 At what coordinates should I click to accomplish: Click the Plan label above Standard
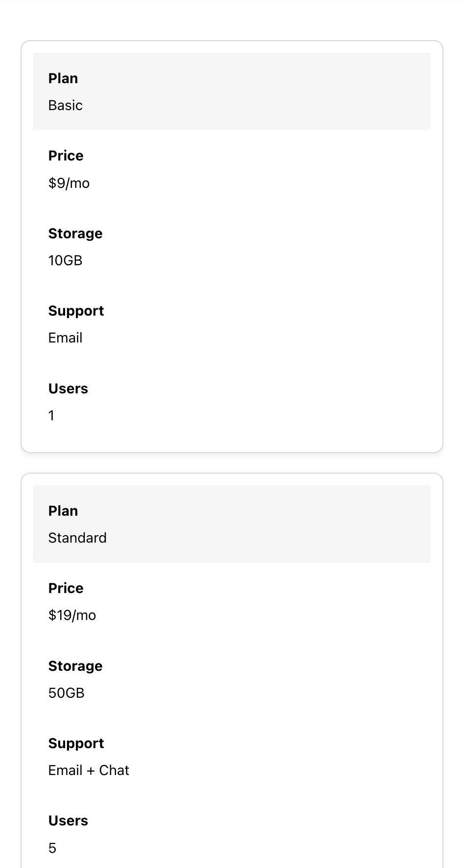click(63, 511)
